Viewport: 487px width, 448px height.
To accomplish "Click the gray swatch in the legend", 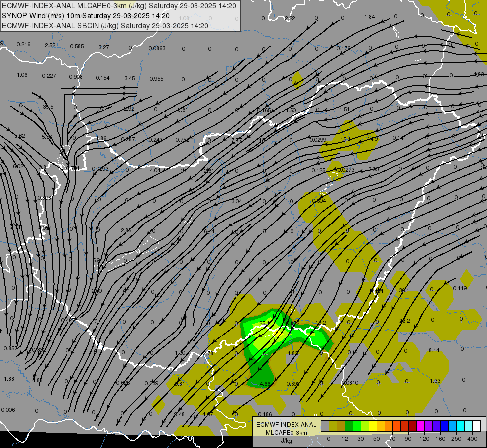I will [x=325, y=426].
